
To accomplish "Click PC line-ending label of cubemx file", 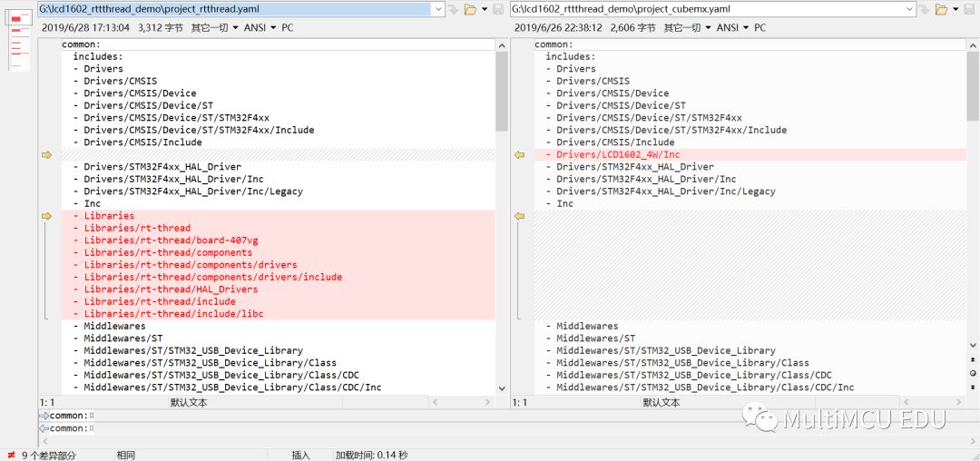I will tap(760, 27).
